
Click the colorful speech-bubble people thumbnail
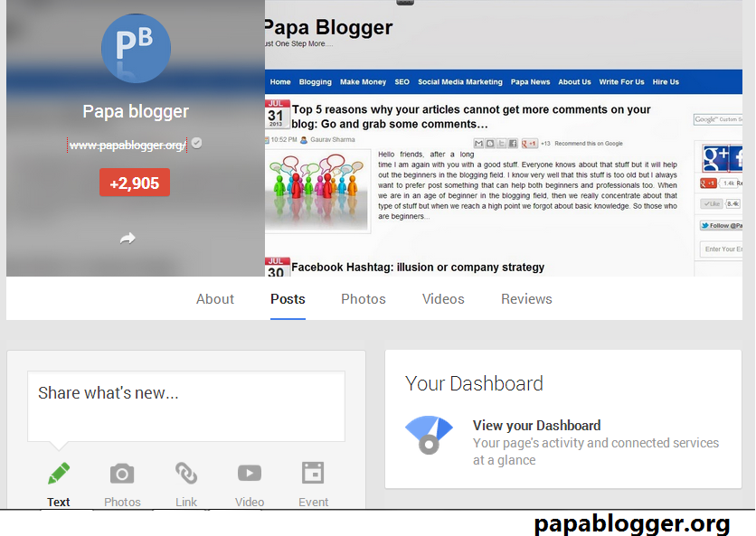[x=317, y=192]
